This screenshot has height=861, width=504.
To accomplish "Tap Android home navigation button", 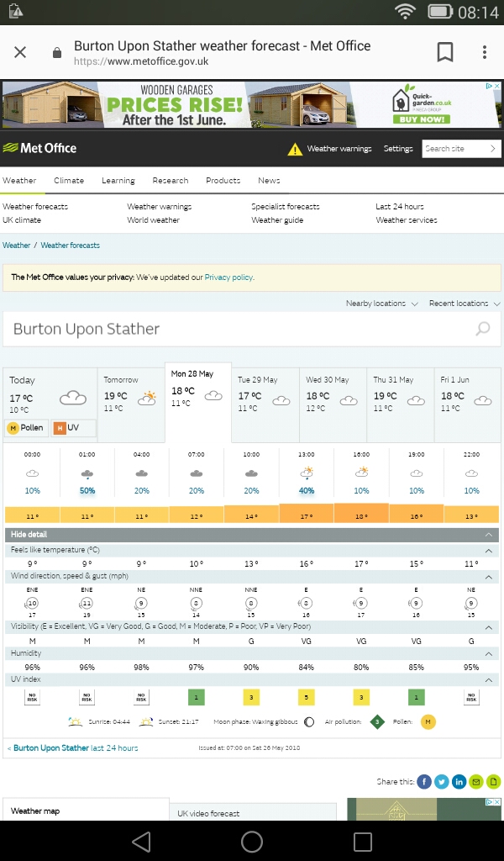I will tap(252, 841).
